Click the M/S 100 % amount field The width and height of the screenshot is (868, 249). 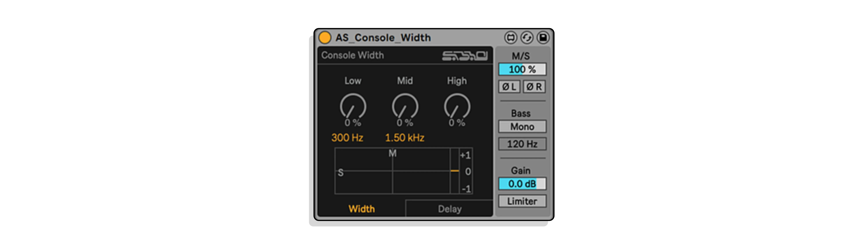[522, 69]
